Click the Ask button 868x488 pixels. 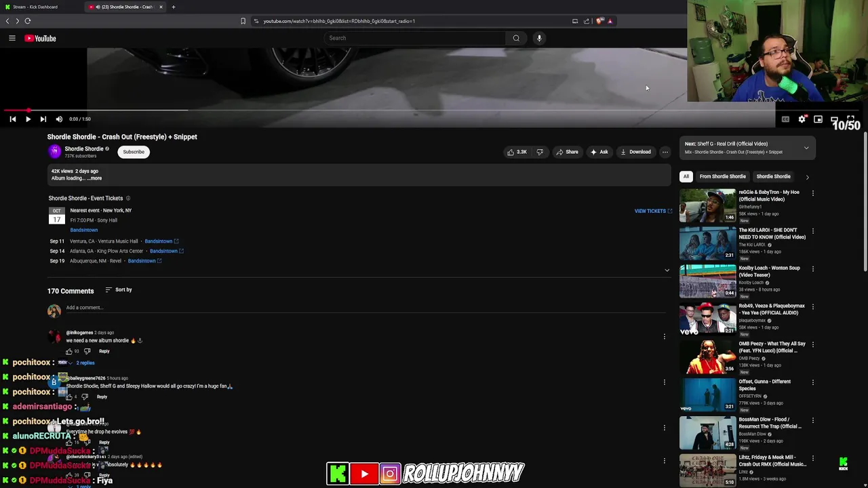[x=599, y=152]
